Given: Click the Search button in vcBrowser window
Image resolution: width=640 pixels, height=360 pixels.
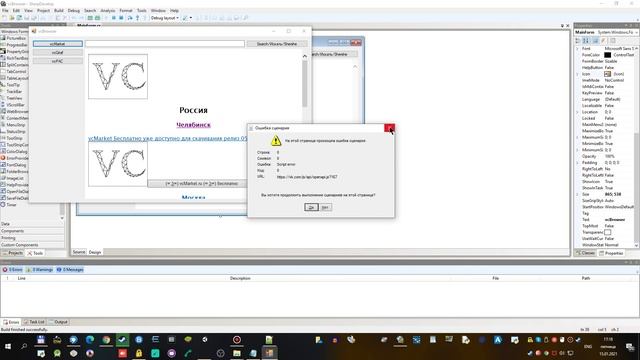Looking at the screenshot, I should pos(277,44).
